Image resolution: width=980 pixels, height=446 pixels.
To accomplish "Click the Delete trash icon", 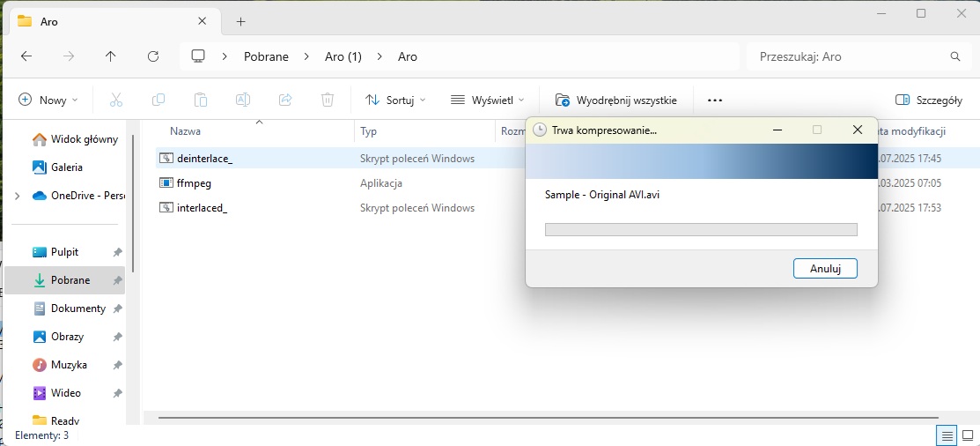I will coord(328,100).
